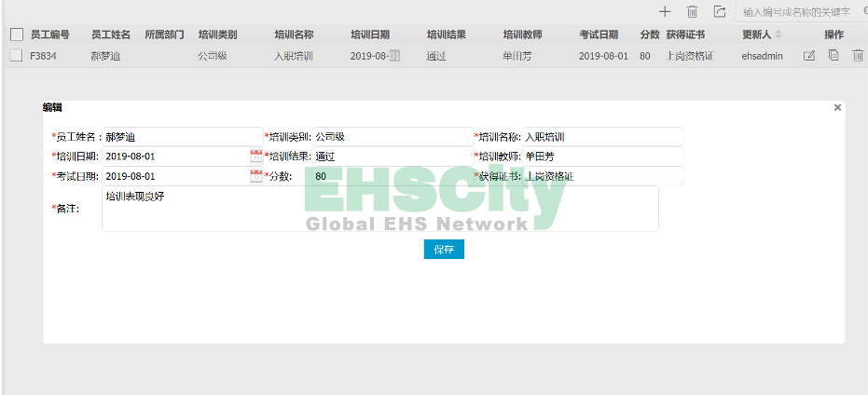This screenshot has height=395, width=868.
Task: Click the 获得证书 column header
Action: point(685,34)
